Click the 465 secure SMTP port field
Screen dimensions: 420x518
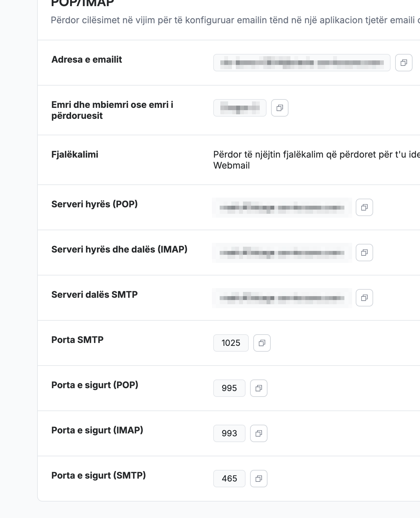coord(229,479)
